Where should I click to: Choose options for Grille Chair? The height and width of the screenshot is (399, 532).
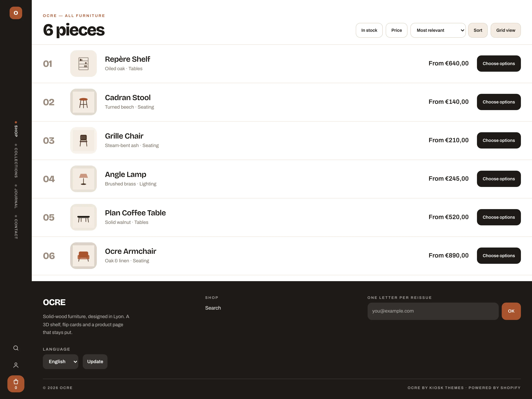point(499,140)
